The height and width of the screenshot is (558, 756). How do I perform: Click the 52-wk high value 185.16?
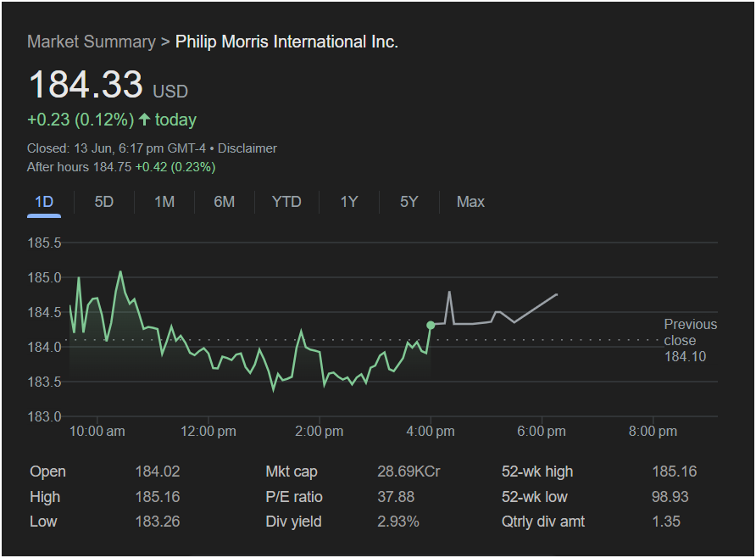675,472
